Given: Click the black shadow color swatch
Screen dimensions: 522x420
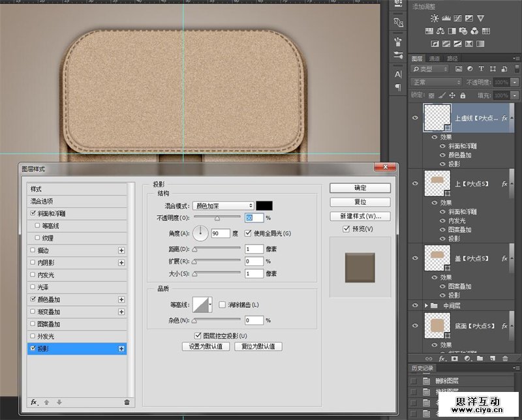Looking at the screenshot, I should [x=264, y=205].
